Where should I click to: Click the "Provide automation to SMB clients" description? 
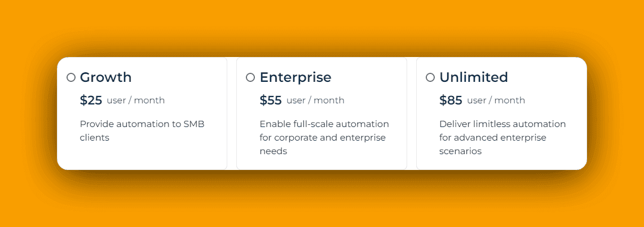[x=142, y=130]
